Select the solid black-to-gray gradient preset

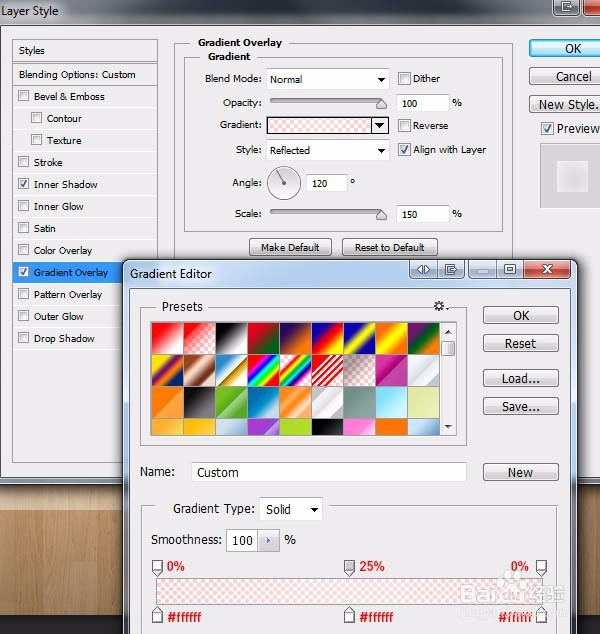(199, 402)
